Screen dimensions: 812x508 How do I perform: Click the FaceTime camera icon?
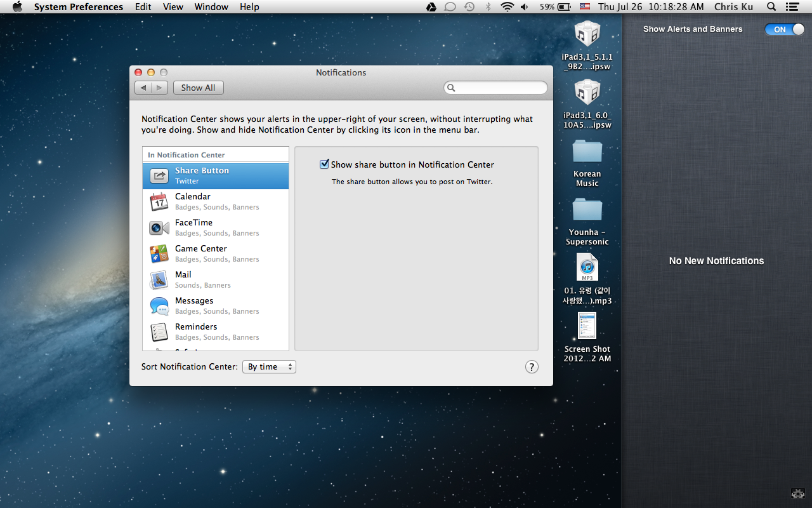coord(159,227)
